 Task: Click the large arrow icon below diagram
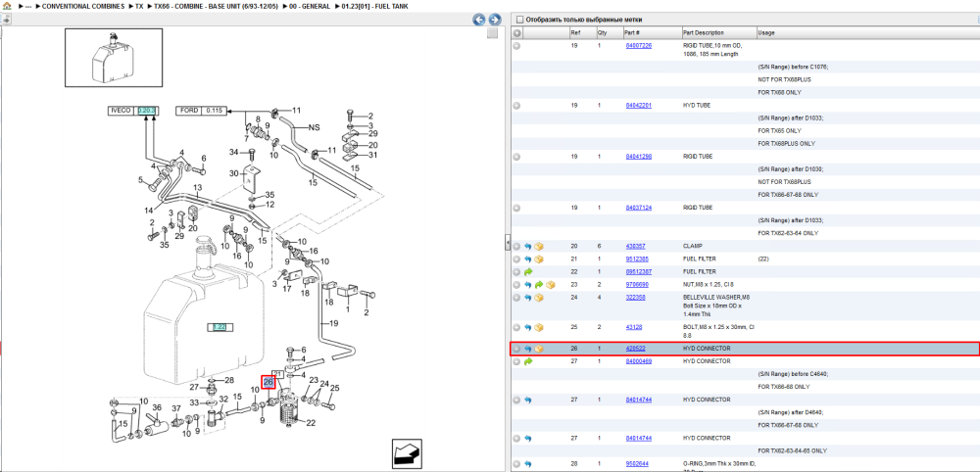408,452
